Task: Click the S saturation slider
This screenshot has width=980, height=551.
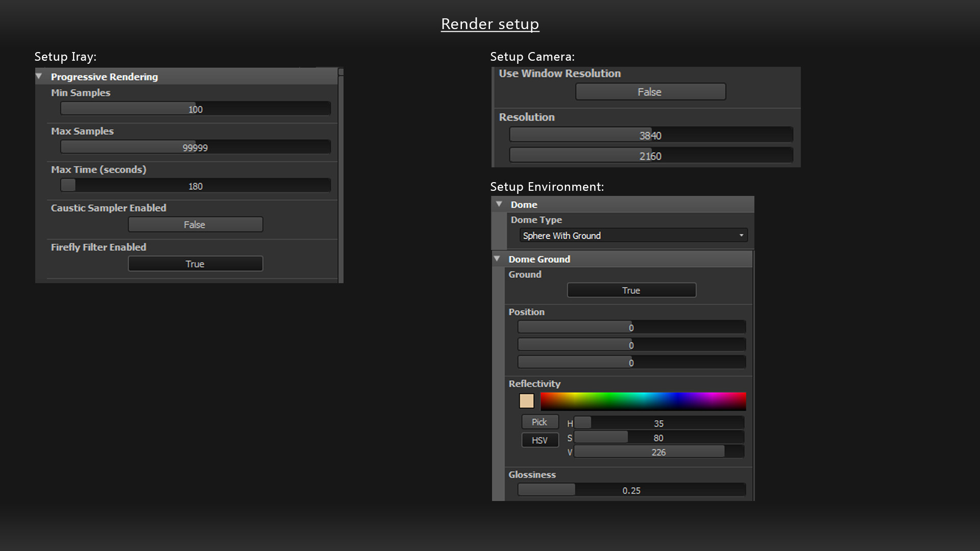Action: click(x=659, y=437)
